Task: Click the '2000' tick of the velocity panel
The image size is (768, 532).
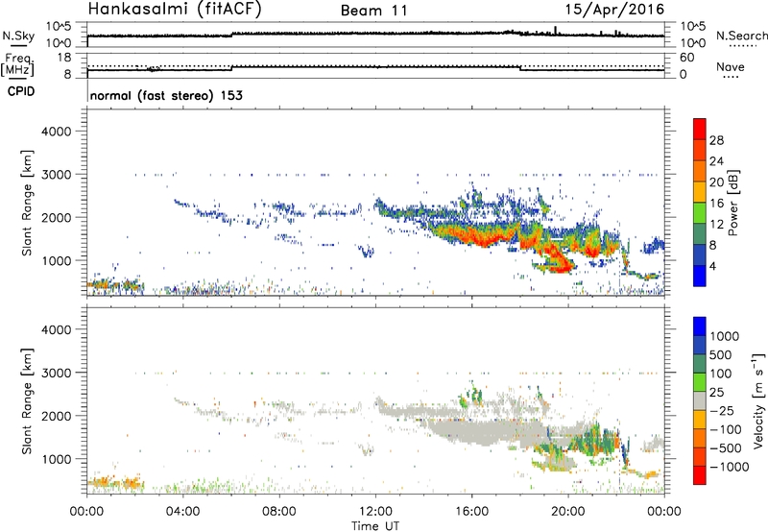Action: coord(57,416)
